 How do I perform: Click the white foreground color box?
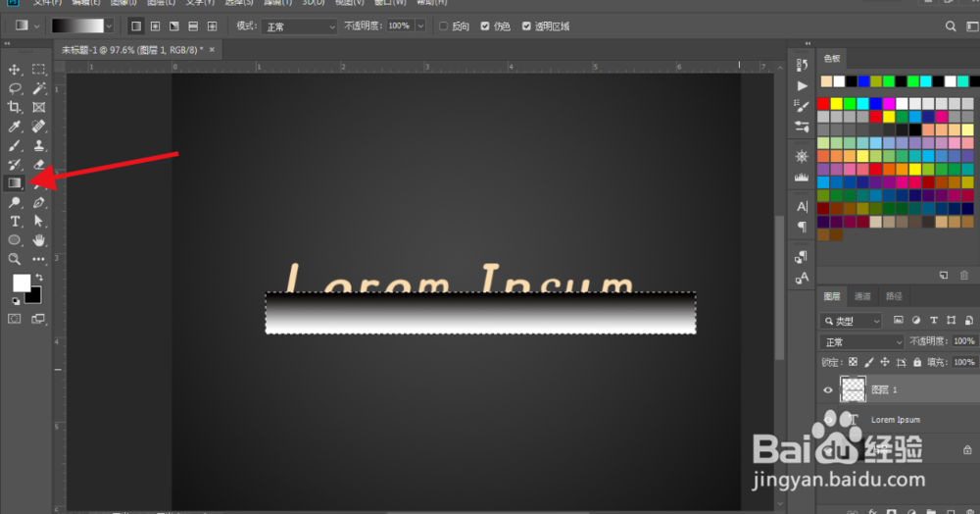(20, 282)
